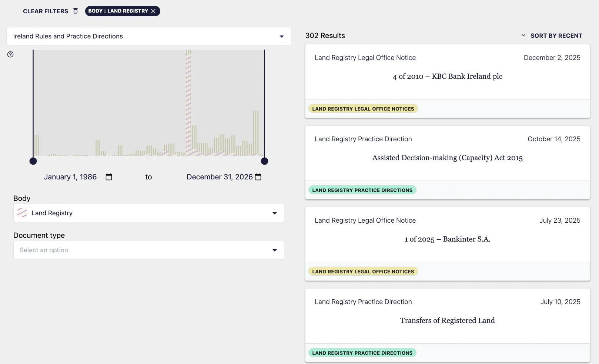Click the trash icon beside Clear Filters
599x364 pixels.
point(76,11)
